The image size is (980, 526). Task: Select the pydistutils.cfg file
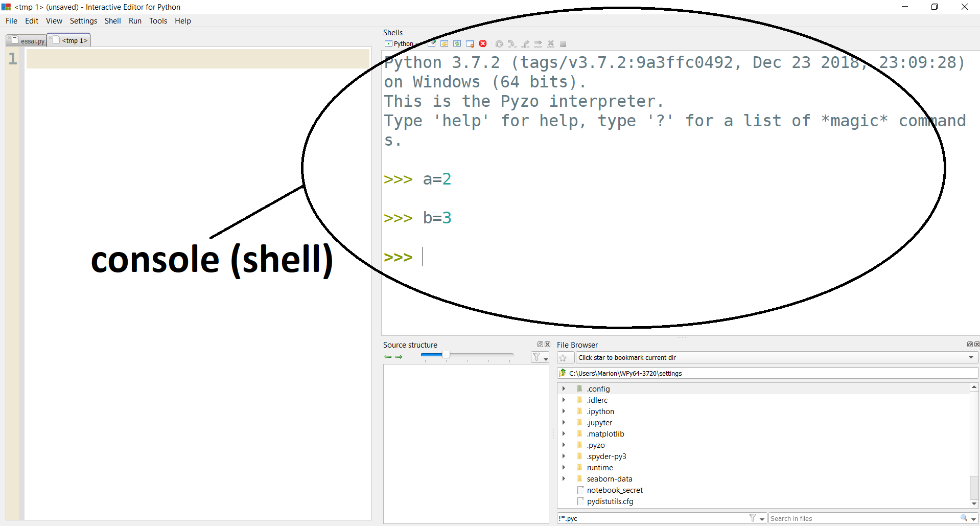pos(610,501)
